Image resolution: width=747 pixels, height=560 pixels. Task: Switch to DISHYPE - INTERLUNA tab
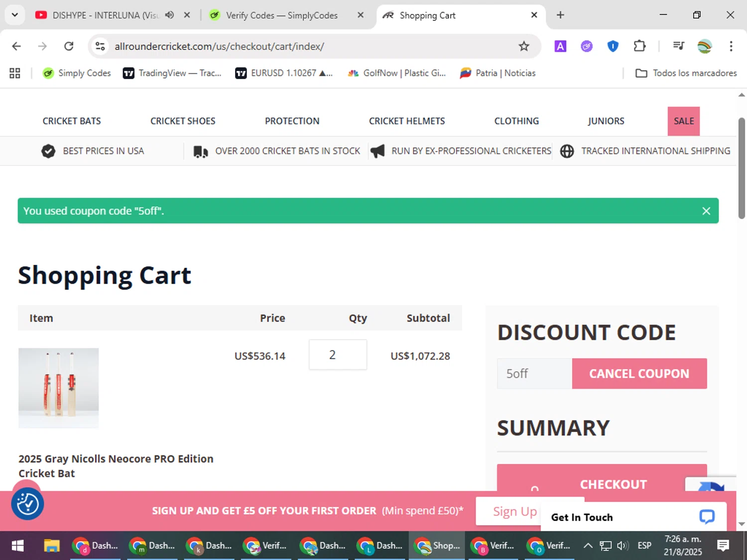point(105,15)
